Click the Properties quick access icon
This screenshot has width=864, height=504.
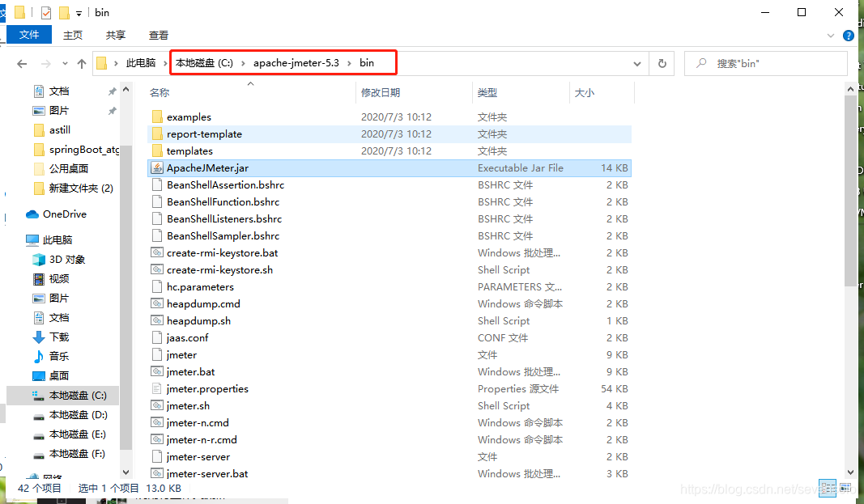[46, 13]
